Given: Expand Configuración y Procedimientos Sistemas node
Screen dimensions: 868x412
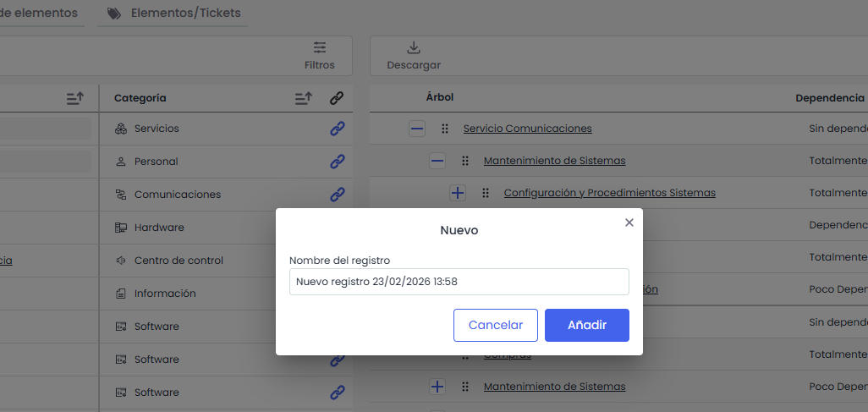Looking at the screenshot, I should pos(458,193).
